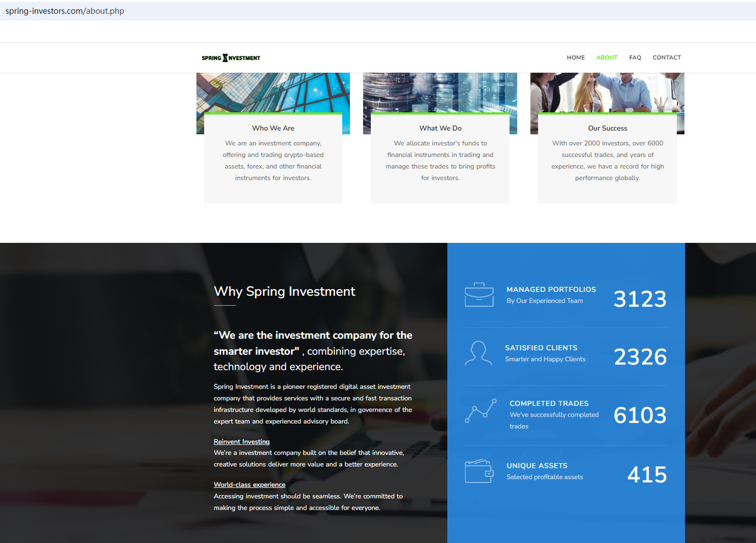The height and width of the screenshot is (543, 756).
Task: Click the What We Do card heading
Action: [x=440, y=128]
